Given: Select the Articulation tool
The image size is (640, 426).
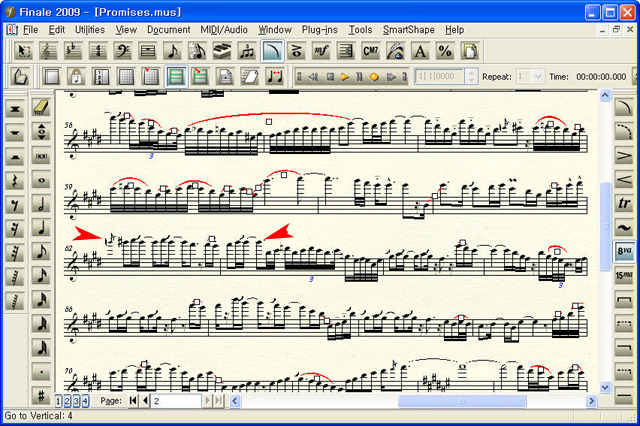Looking at the screenshot, I should (296, 51).
